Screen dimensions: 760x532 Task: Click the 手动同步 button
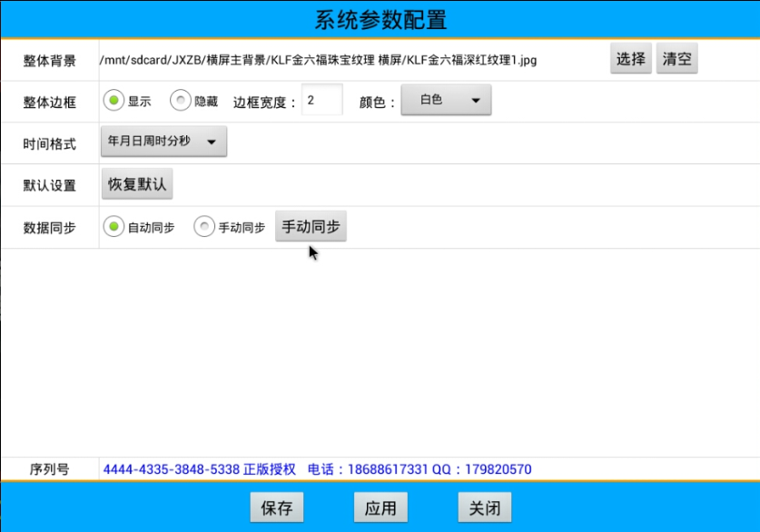coord(311,226)
